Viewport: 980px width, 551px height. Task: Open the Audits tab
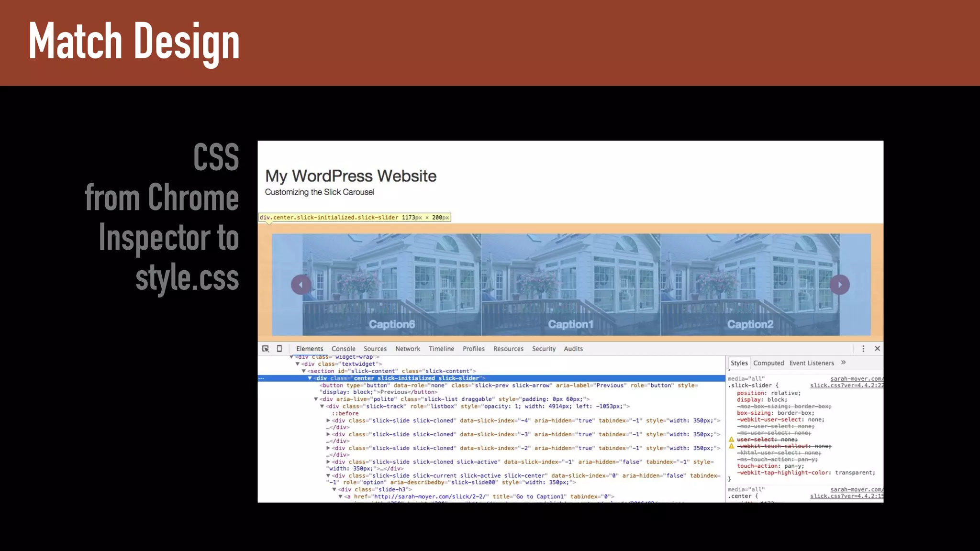pyautogui.click(x=573, y=349)
